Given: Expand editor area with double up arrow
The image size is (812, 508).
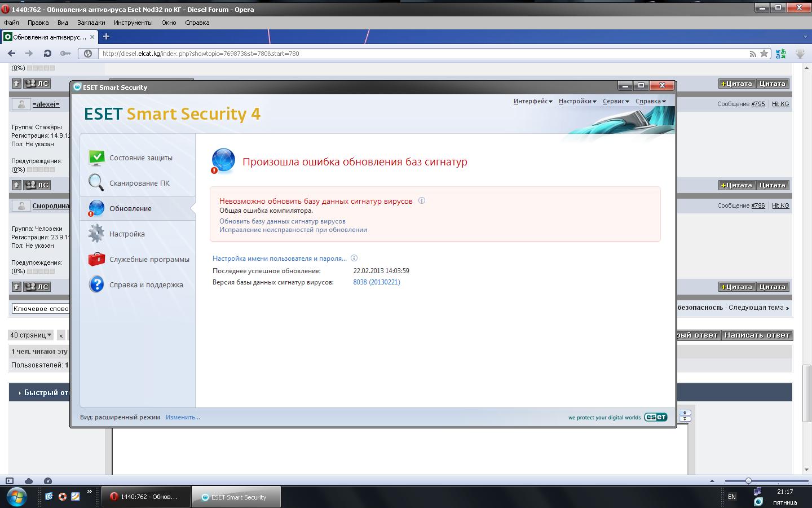Looking at the screenshot, I should 685,413.
